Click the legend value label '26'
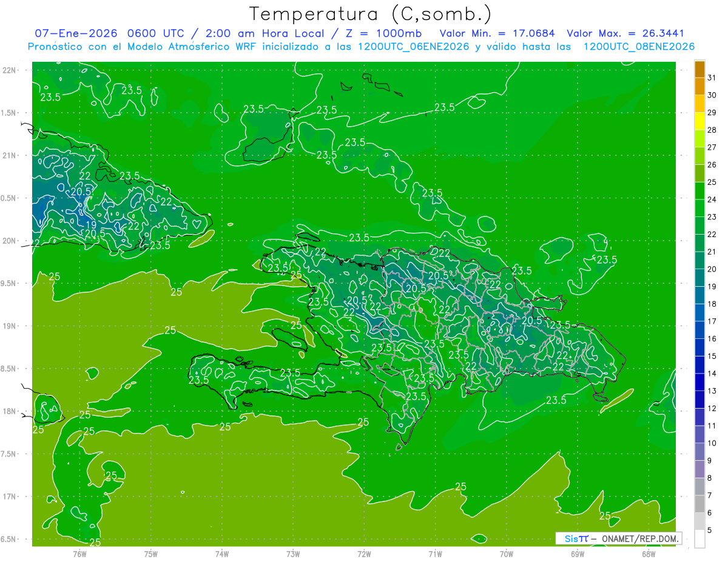The image size is (728, 562). [712, 164]
